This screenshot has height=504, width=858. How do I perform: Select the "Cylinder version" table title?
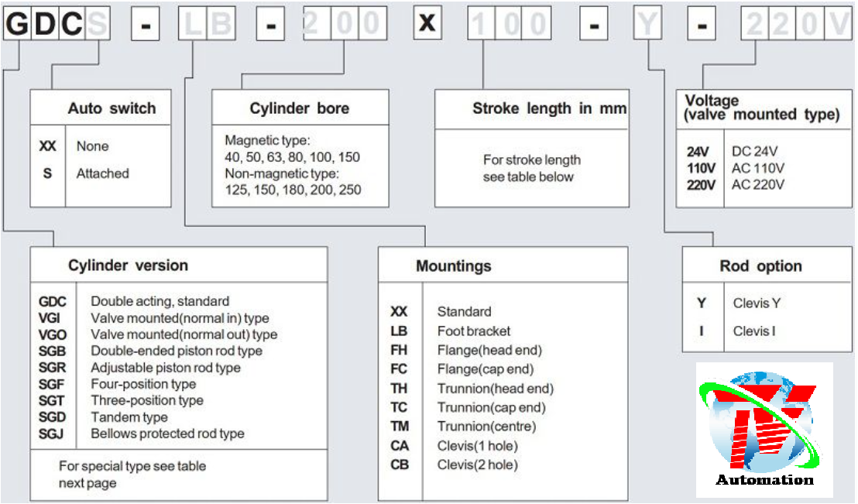pos(128,266)
